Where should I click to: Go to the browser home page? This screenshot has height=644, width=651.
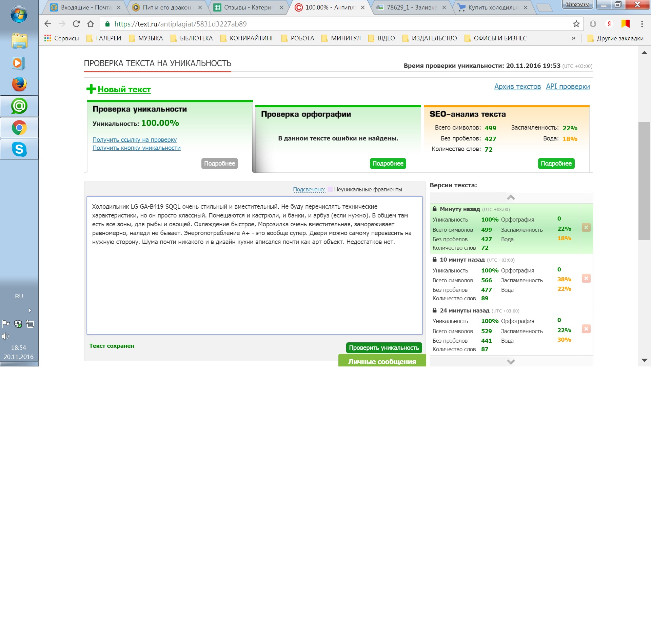(x=91, y=24)
